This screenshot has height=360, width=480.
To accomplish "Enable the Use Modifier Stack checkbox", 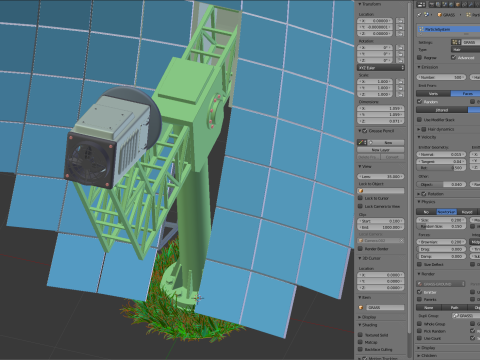I will [x=420, y=119].
